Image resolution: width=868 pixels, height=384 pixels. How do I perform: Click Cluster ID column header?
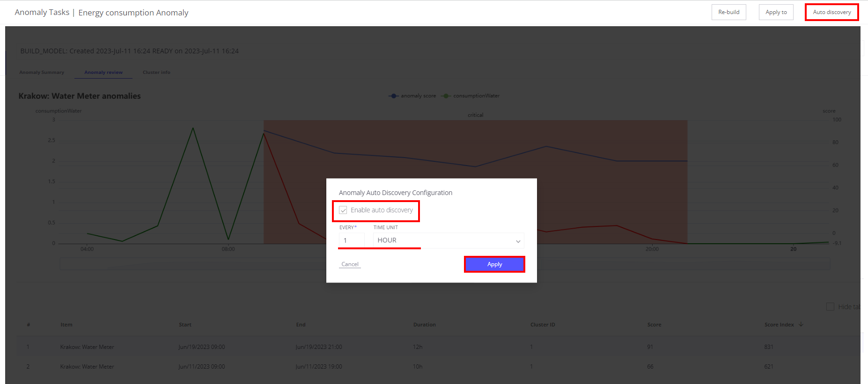click(543, 325)
